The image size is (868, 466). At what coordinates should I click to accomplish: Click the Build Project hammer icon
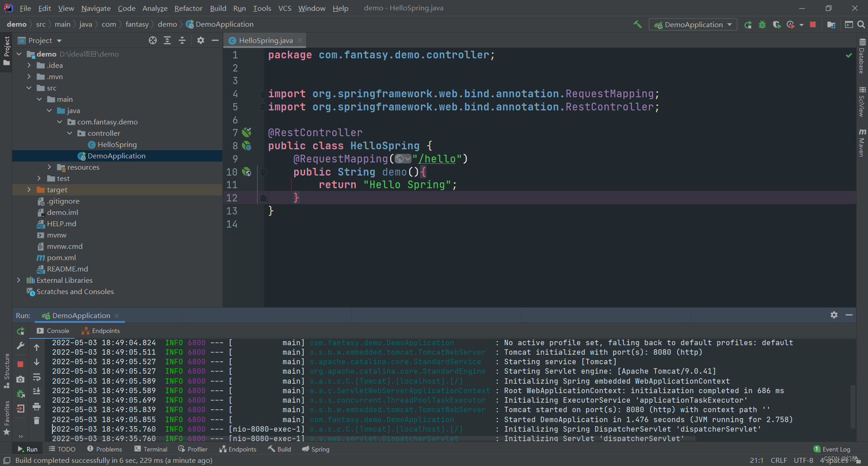click(637, 24)
